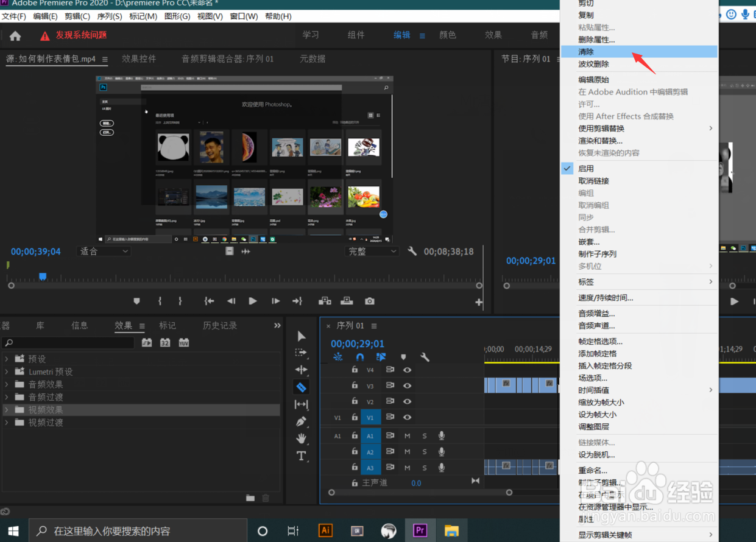Expand the Lumetri 预设 folder
This screenshot has height=542, width=756.
pyautogui.click(x=7, y=371)
